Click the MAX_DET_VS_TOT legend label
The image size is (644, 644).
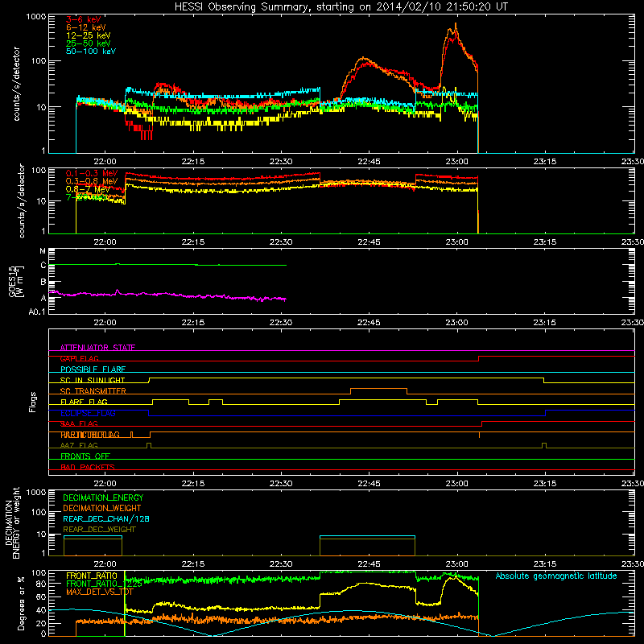click(x=99, y=592)
